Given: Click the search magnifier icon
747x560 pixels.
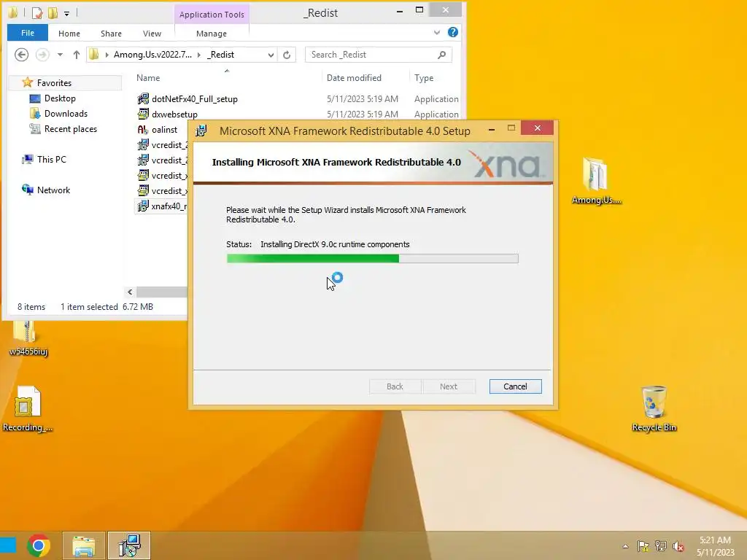Looking at the screenshot, I should pos(441,55).
